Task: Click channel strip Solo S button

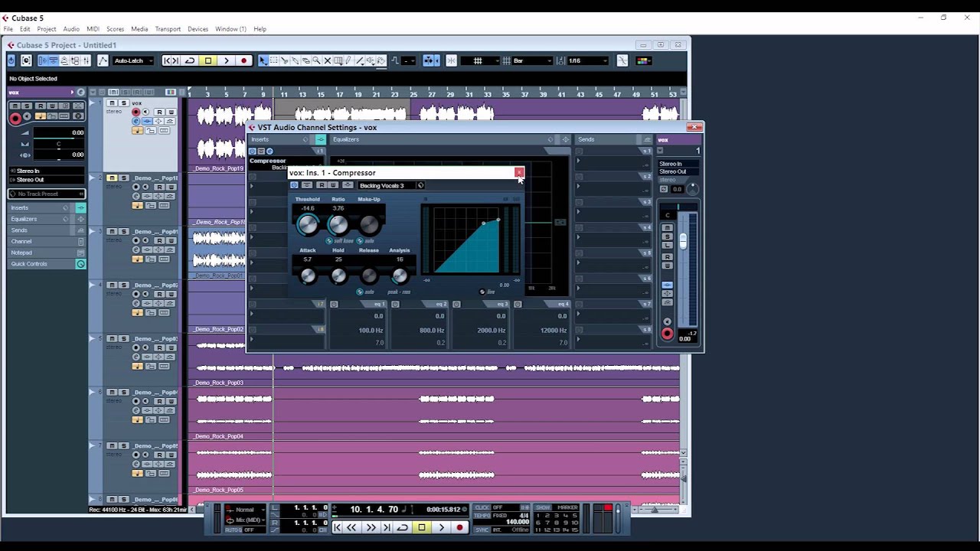Action: 667,236
